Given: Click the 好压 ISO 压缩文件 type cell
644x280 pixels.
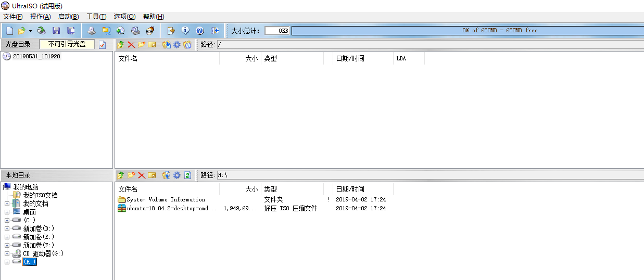Looking at the screenshot, I should click(291, 208).
